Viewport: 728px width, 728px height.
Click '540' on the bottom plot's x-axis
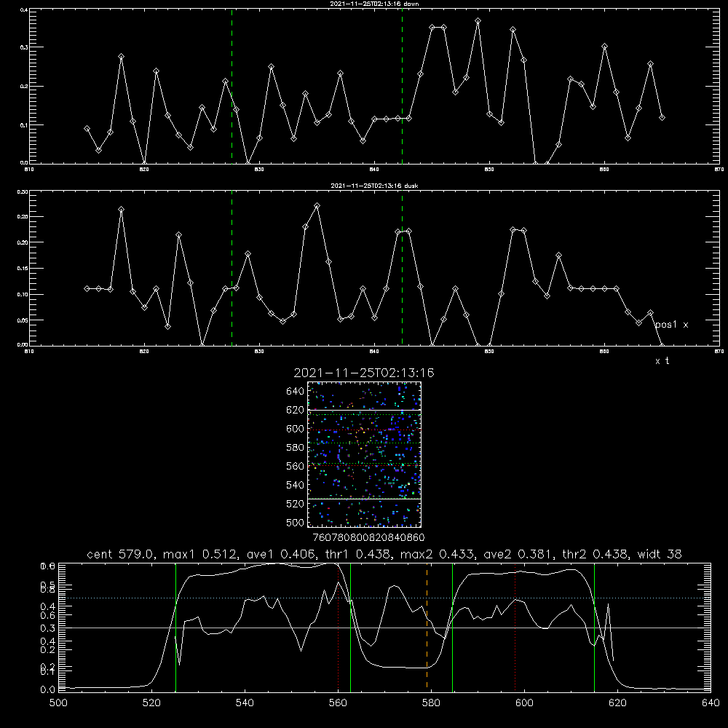[x=245, y=703]
